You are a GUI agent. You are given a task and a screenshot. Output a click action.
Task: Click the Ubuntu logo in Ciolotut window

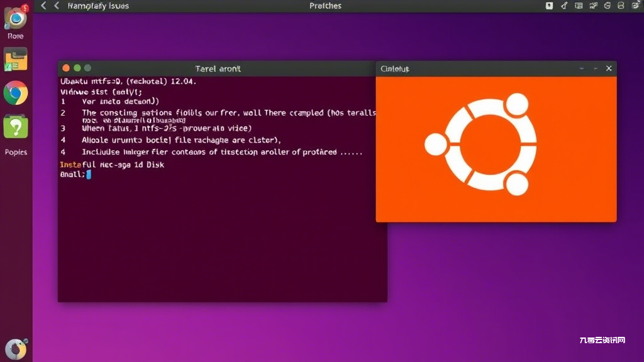480,144
